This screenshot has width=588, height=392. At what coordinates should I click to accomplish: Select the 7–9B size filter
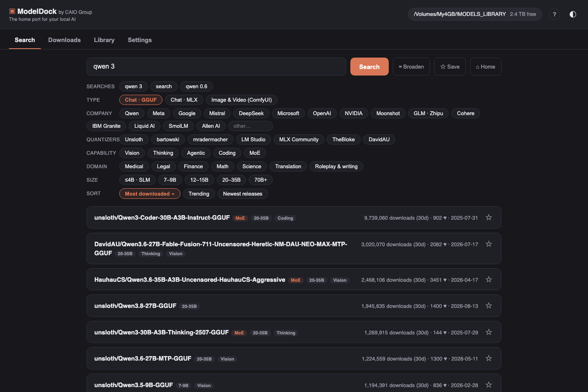coord(170,180)
